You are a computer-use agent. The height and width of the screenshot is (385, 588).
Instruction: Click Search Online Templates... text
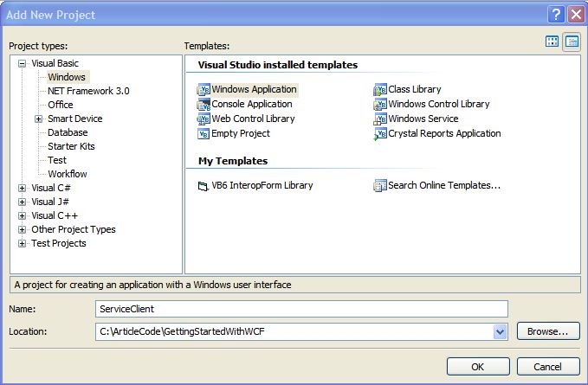click(444, 185)
